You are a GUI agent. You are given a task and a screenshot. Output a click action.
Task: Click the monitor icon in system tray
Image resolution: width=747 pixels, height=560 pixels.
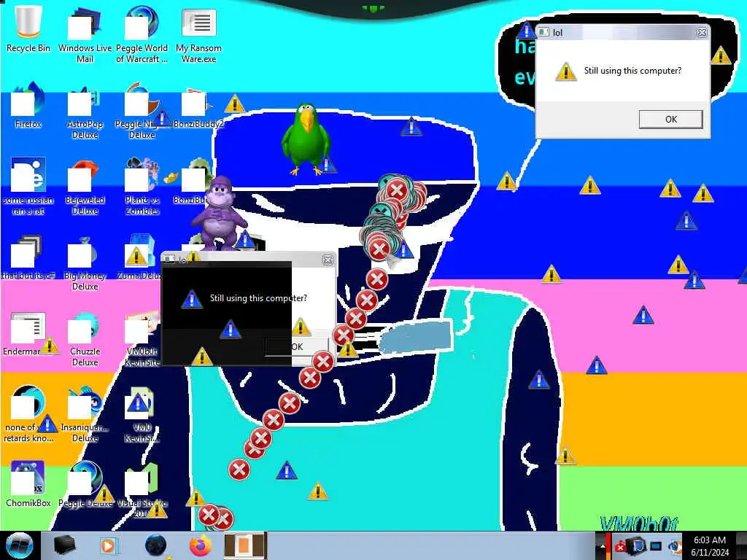pos(656,546)
